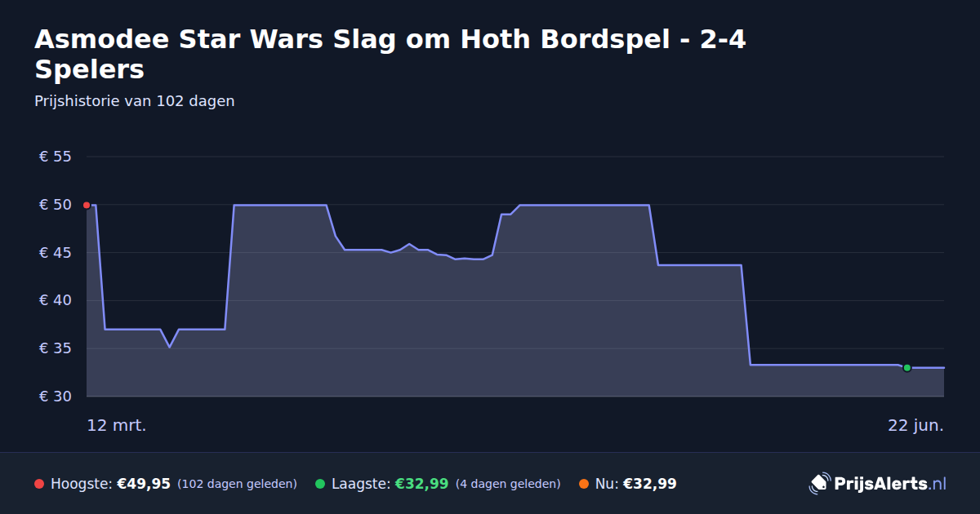Select the Laagste €32,99 price value
The height and width of the screenshot is (514, 980).
pos(421,484)
